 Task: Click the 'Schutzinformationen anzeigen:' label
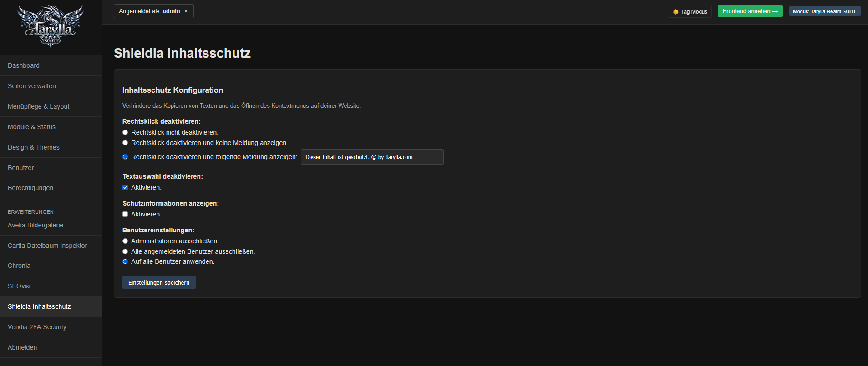tap(171, 203)
